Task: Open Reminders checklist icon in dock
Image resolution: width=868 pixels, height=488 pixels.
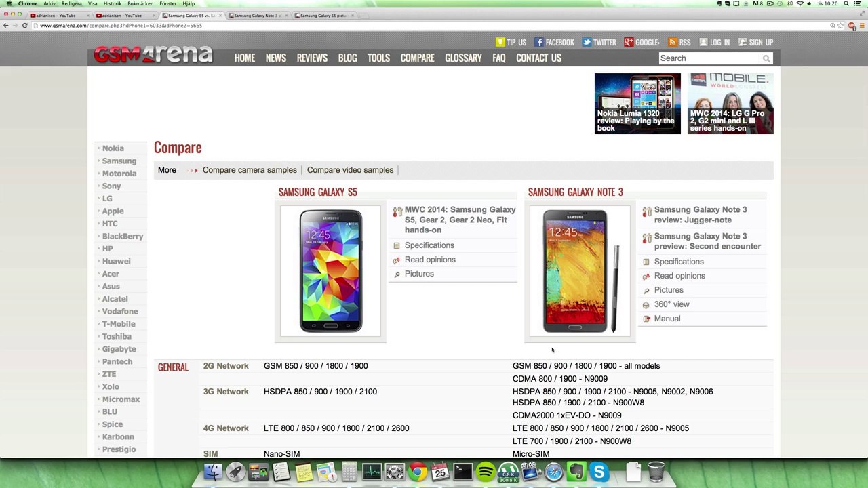Action: (x=281, y=472)
